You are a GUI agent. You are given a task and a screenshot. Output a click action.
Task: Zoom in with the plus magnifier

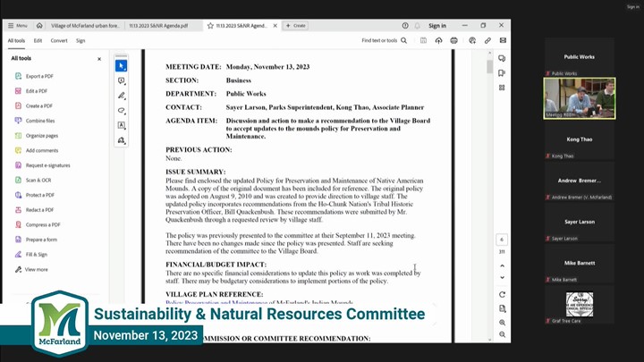[x=502, y=323]
